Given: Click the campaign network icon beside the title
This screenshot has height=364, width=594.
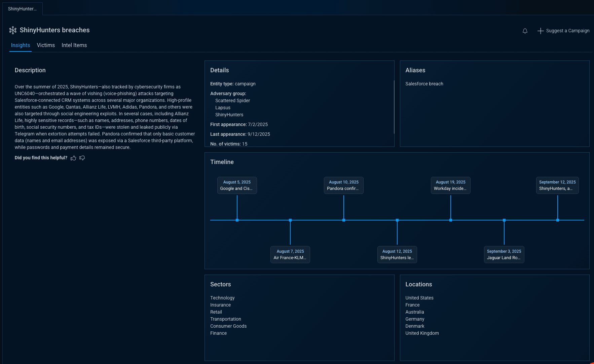Looking at the screenshot, I should tap(13, 30).
